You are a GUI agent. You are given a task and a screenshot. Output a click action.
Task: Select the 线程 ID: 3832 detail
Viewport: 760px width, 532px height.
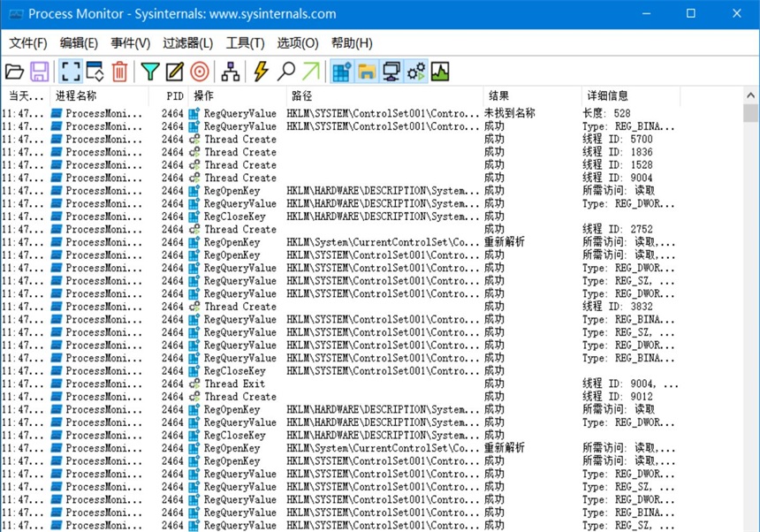point(618,307)
